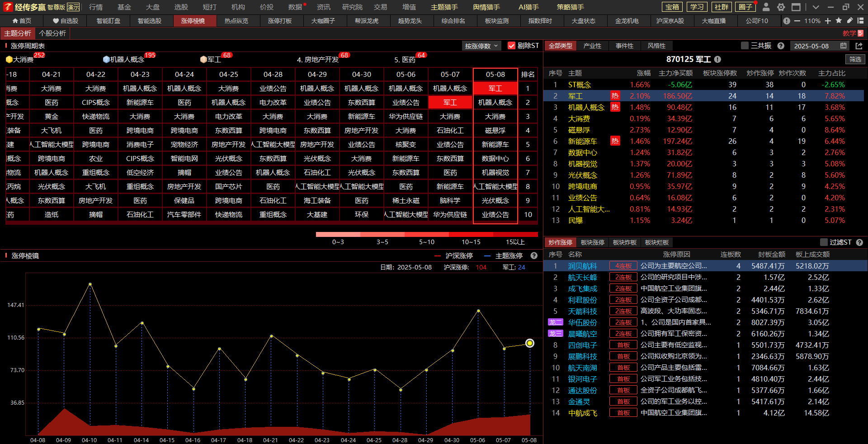Zoom in with the plus icon
The width and height of the screenshot is (868, 444).
(828, 21)
